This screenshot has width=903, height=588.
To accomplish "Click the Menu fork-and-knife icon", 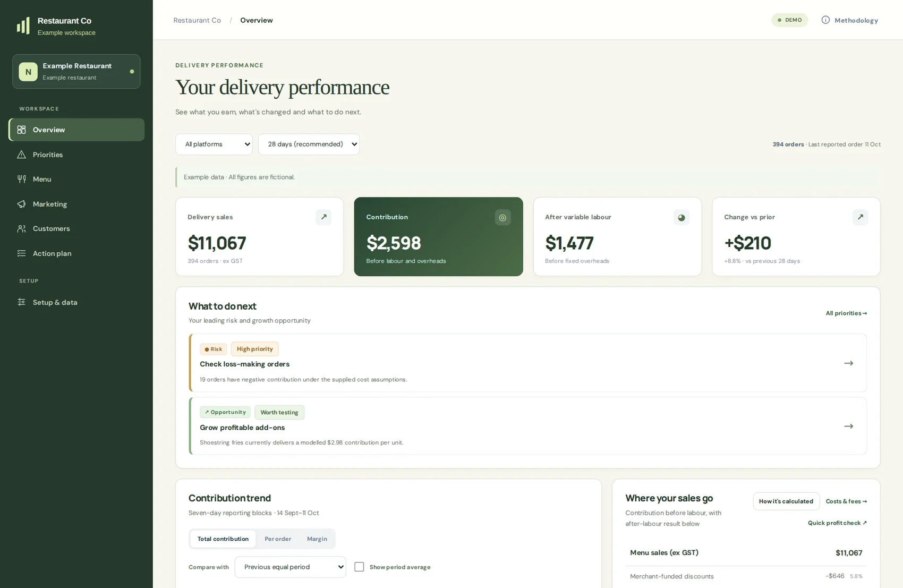I will coord(21,179).
